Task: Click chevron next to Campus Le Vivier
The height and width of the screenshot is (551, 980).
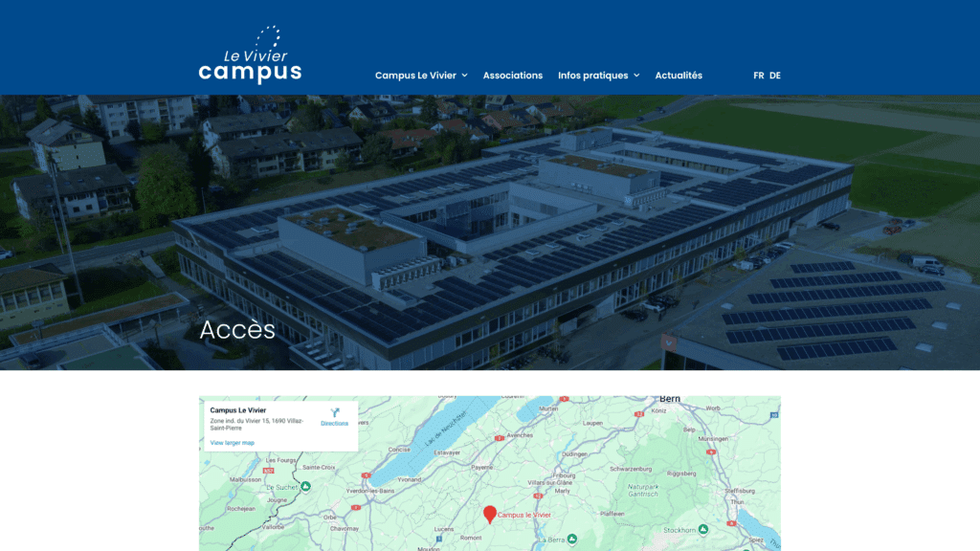Action: coord(464,76)
